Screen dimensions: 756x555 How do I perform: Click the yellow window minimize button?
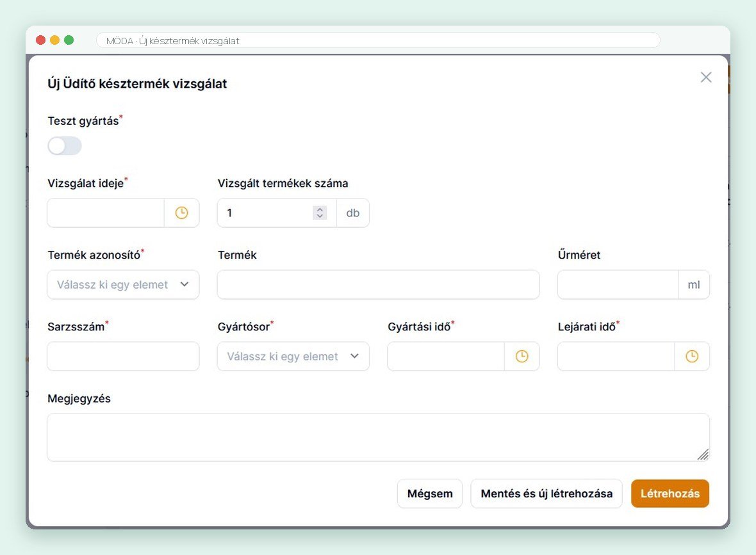[54, 40]
